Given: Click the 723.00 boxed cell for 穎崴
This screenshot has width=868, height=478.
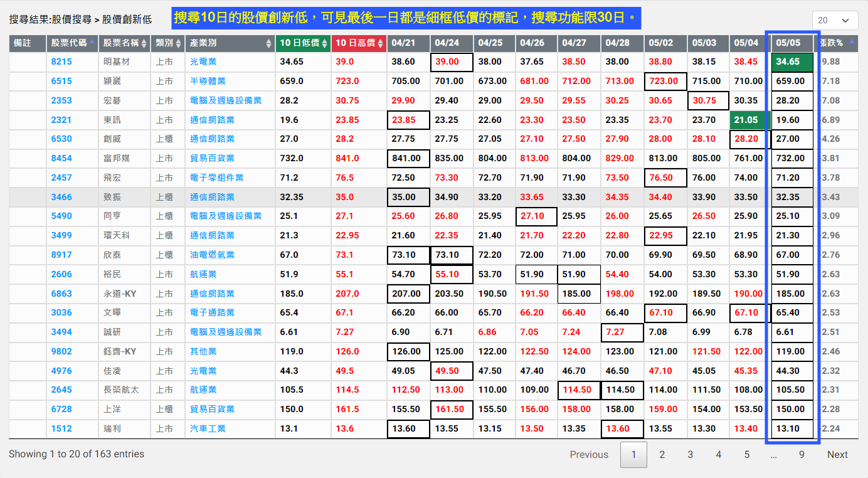Looking at the screenshot, I should 665,81.
